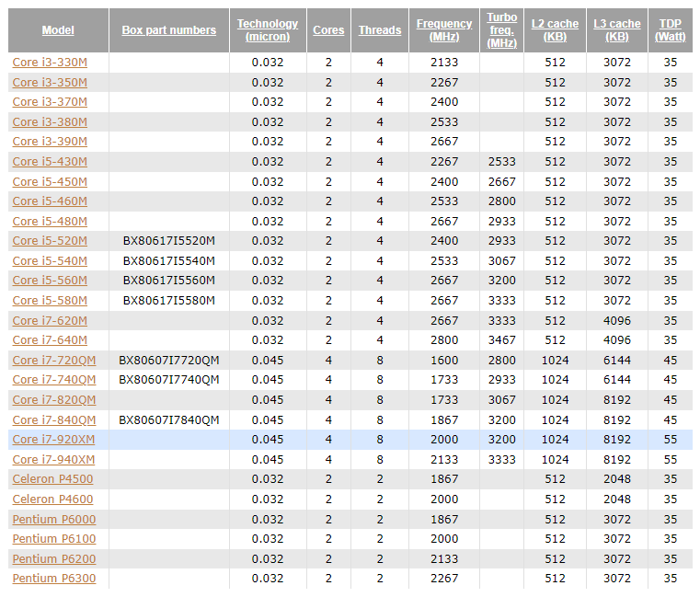Click frequency 2800 in Core i7-640M row
700x597 pixels.
pyautogui.click(x=444, y=339)
